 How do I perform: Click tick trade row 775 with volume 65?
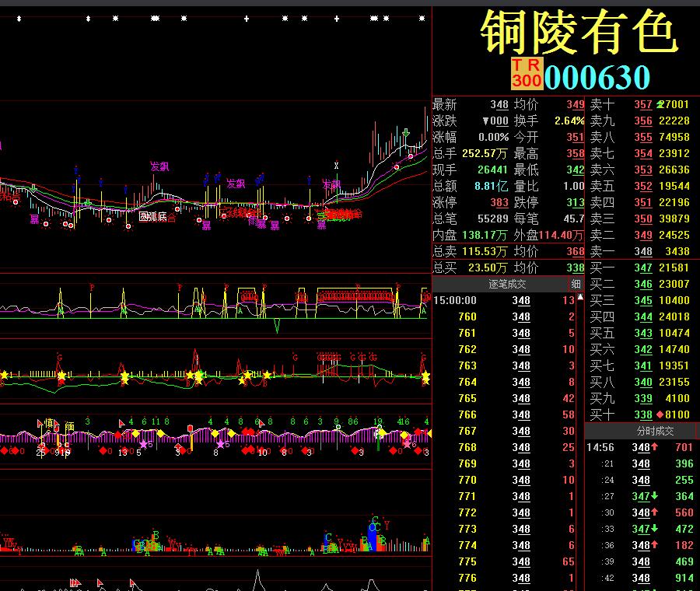504,562
